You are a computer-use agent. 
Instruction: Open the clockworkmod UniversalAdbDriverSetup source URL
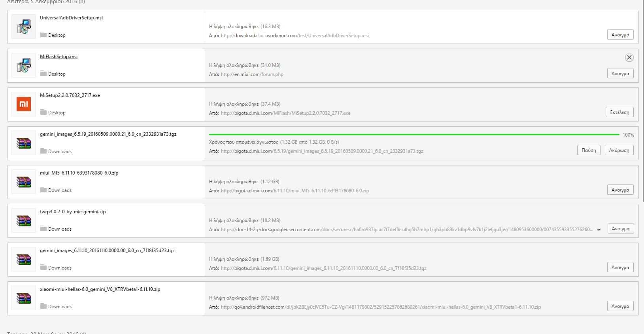pos(295,36)
